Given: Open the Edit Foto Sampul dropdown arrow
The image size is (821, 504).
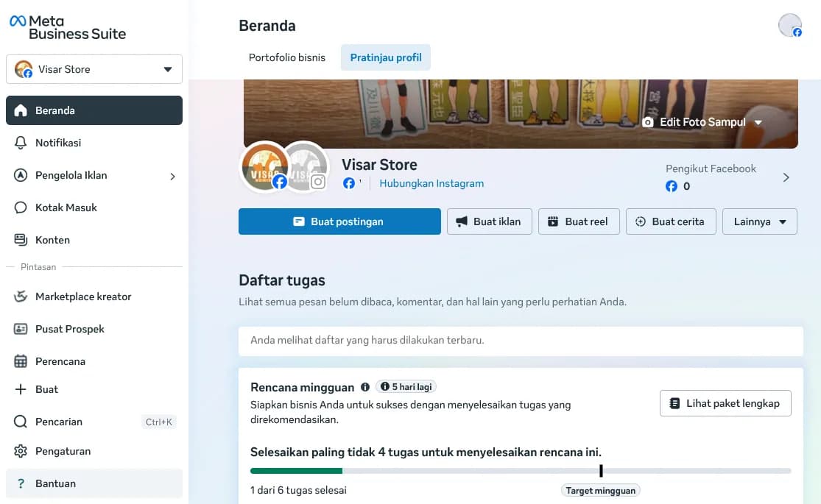Looking at the screenshot, I should point(758,122).
